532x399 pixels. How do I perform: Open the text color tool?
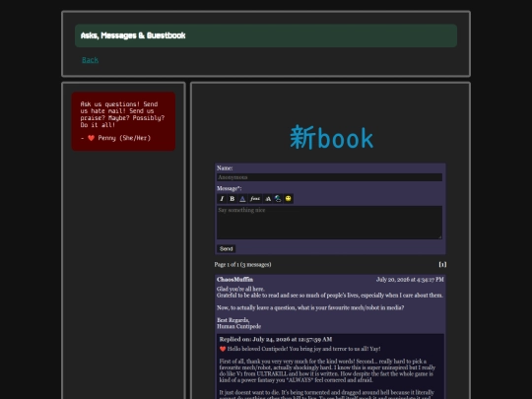point(242,199)
